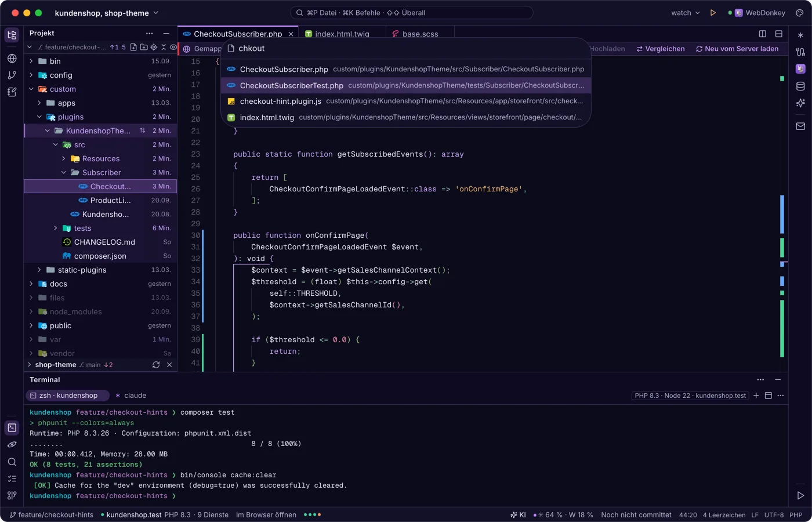Viewport: 812px width, 522px height.
Task: Open the watch dropdown in title bar
Action: coord(686,13)
